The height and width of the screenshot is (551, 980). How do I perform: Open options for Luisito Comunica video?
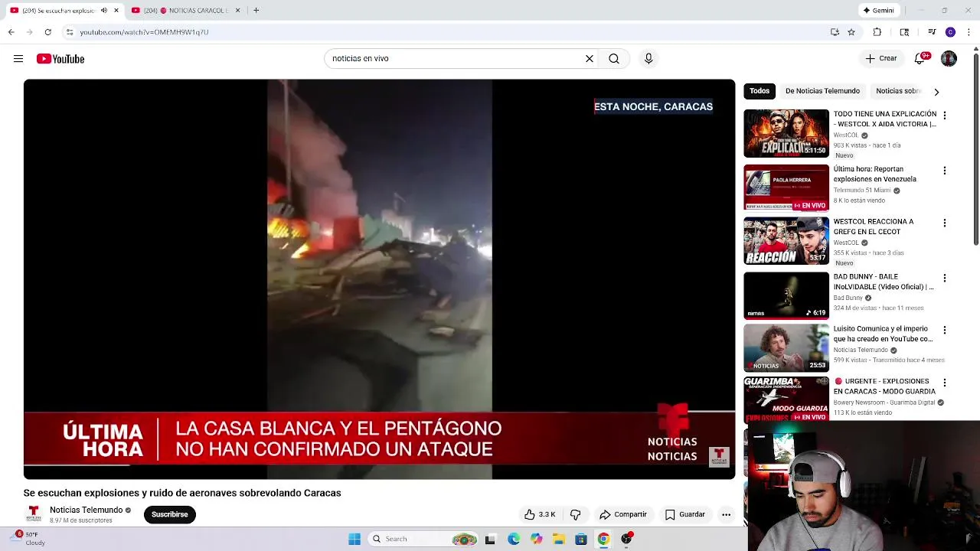[944, 331]
